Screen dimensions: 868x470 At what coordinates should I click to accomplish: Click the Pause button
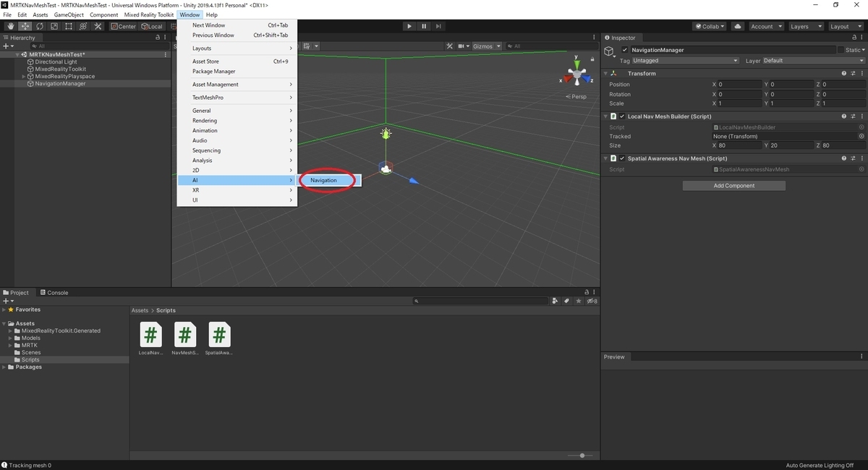pyautogui.click(x=424, y=26)
